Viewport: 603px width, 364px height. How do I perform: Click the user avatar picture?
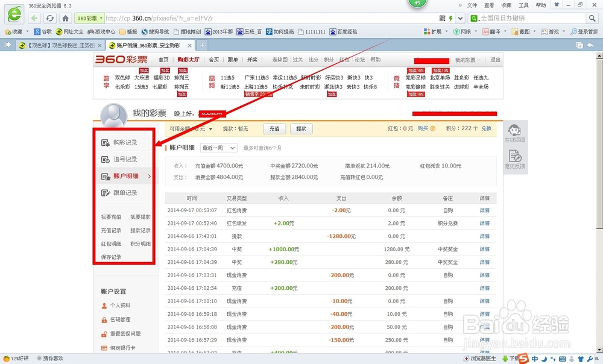(x=113, y=115)
